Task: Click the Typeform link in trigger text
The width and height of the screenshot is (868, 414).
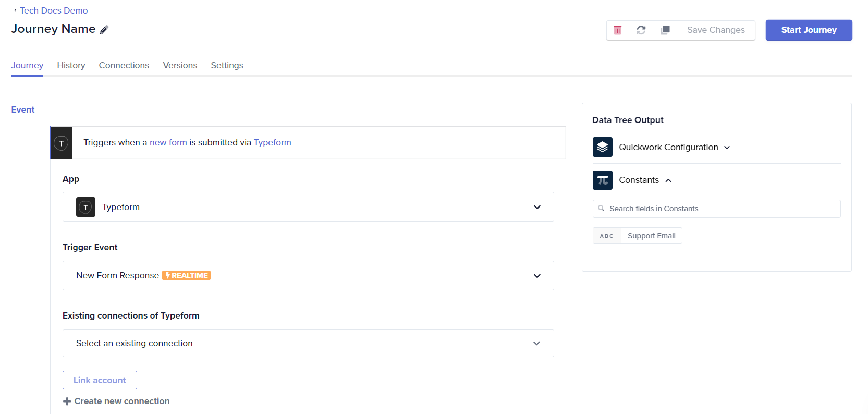Action: tap(272, 143)
